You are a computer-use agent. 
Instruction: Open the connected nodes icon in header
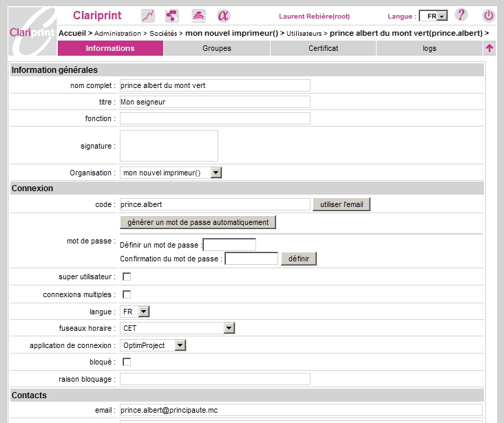pos(172,16)
